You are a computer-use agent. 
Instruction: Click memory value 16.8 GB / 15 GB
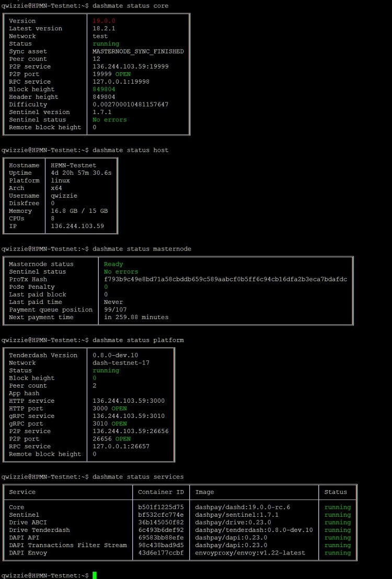(79, 211)
